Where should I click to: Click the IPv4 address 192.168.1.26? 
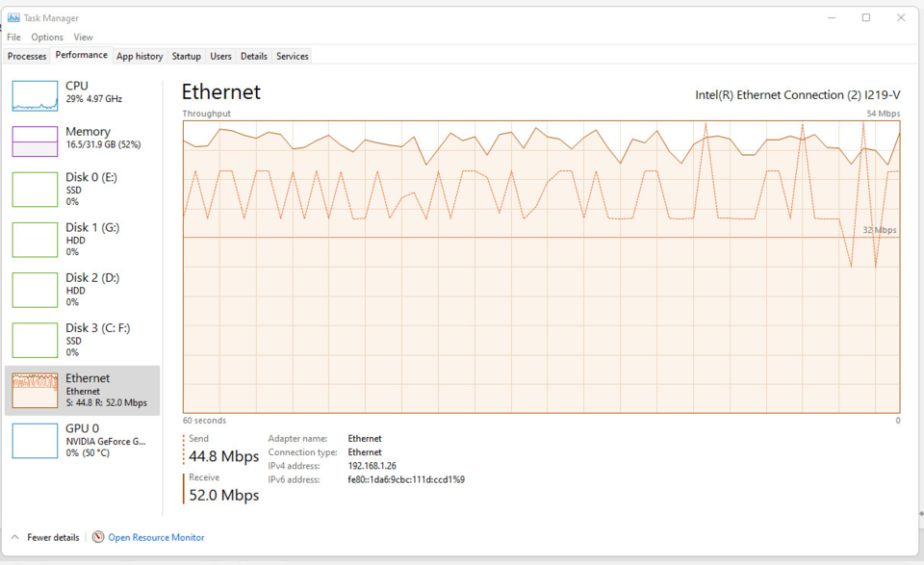click(372, 466)
